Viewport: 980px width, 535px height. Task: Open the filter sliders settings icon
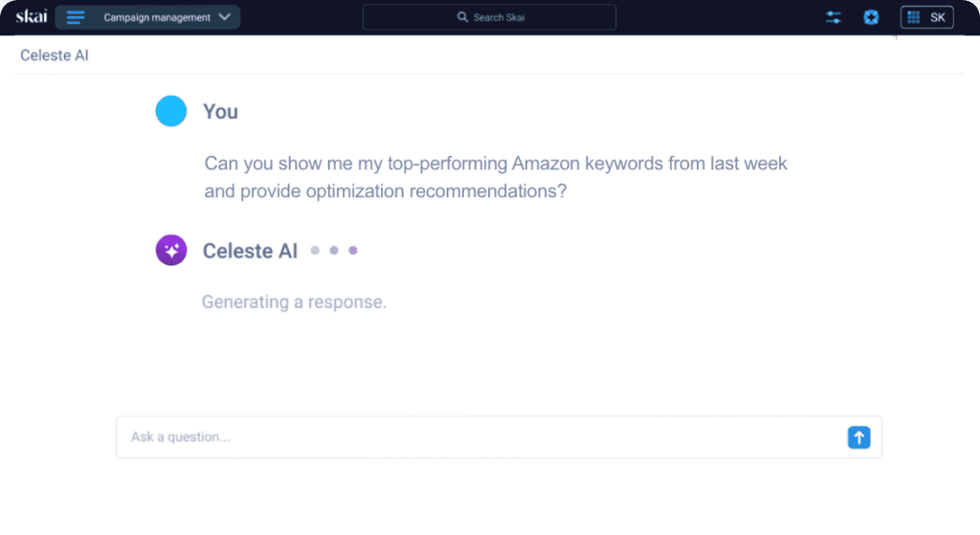click(834, 17)
